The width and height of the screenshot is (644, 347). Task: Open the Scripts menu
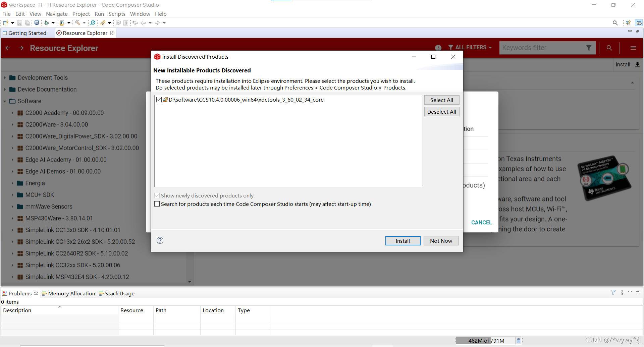tap(117, 14)
